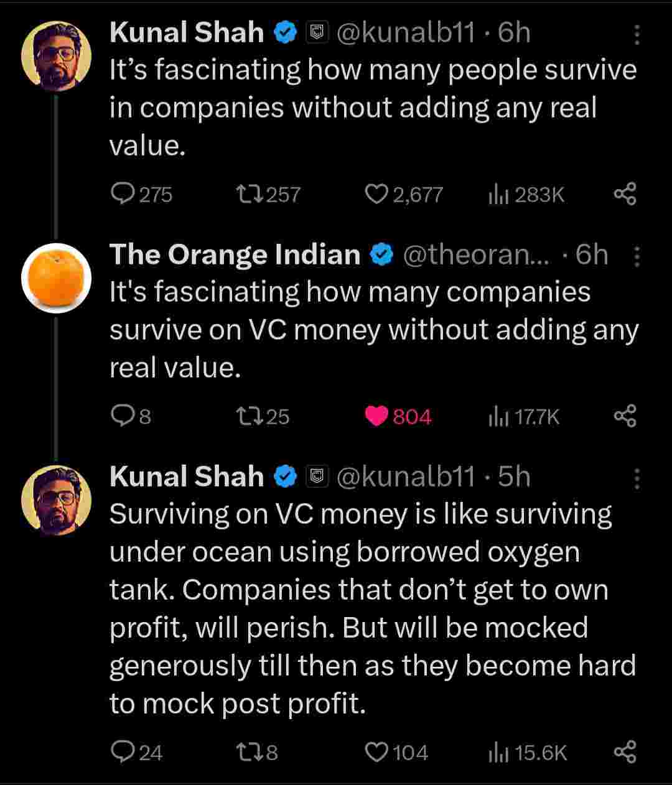The image size is (672, 785).
Task: Open more options on The Orange Indian tweet
Action: pyautogui.click(x=637, y=256)
